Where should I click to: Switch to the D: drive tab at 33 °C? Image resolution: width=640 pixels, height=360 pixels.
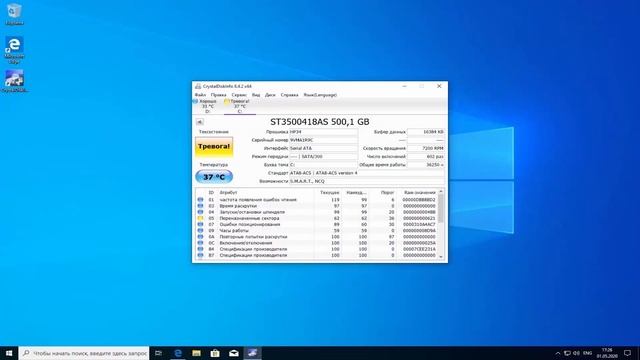[x=207, y=106]
